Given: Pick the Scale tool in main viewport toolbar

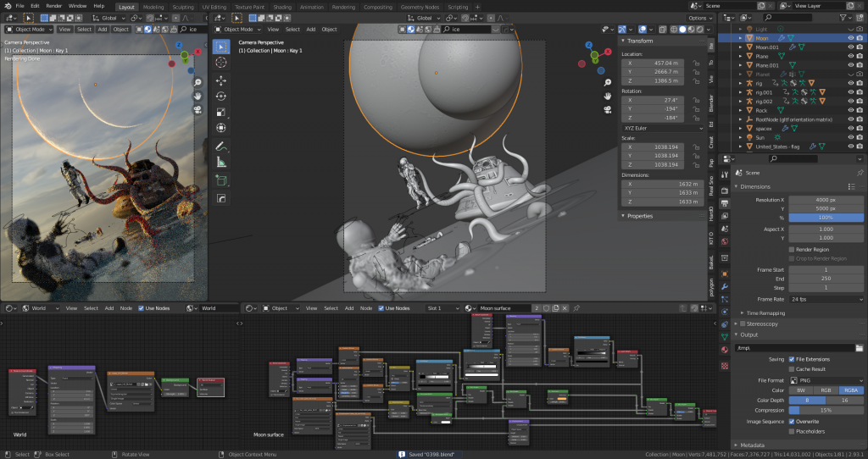Looking at the screenshot, I should pyautogui.click(x=221, y=112).
